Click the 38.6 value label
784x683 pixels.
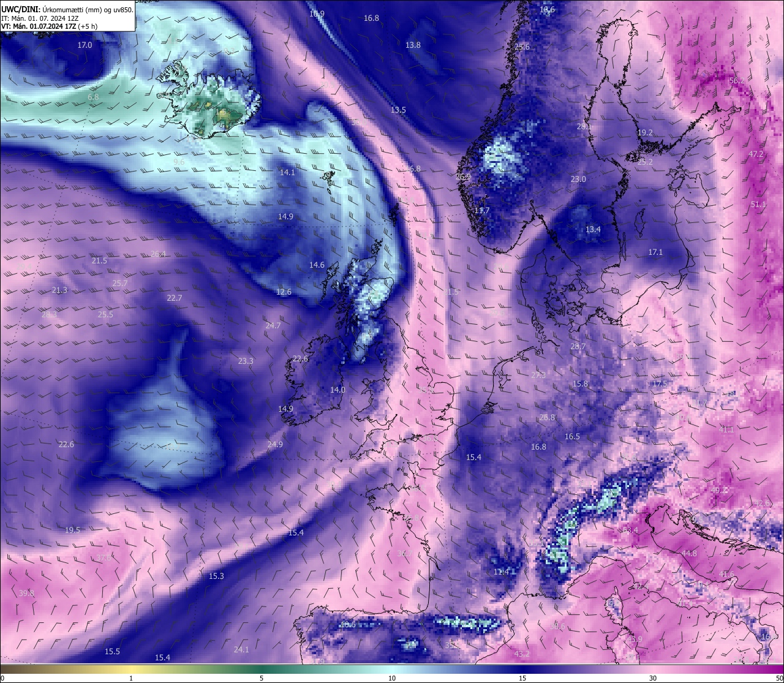tap(557, 627)
